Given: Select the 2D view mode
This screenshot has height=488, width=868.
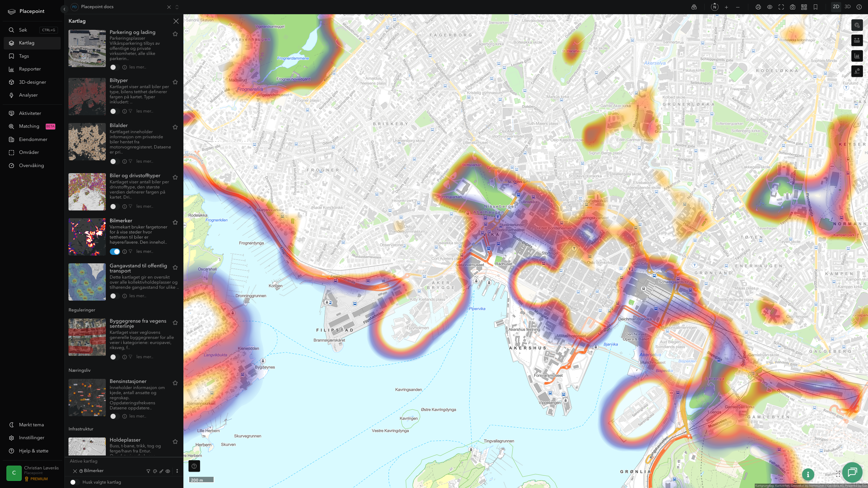Looking at the screenshot, I should pyautogui.click(x=836, y=7).
